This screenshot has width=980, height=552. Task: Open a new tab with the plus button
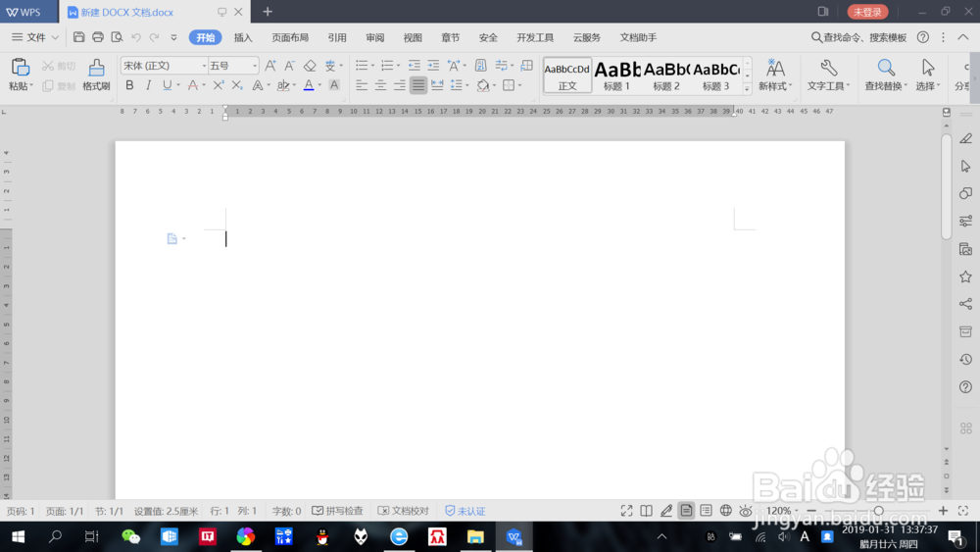[268, 11]
